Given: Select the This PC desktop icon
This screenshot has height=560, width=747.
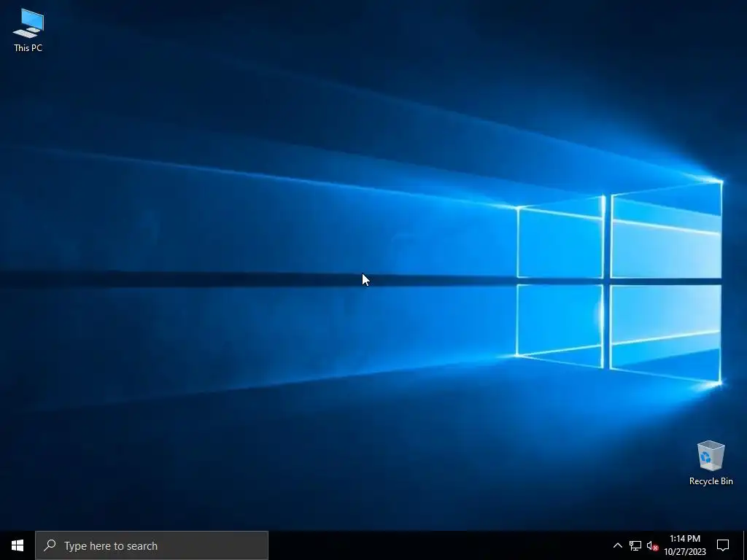Looking at the screenshot, I should tap(28, 31).
